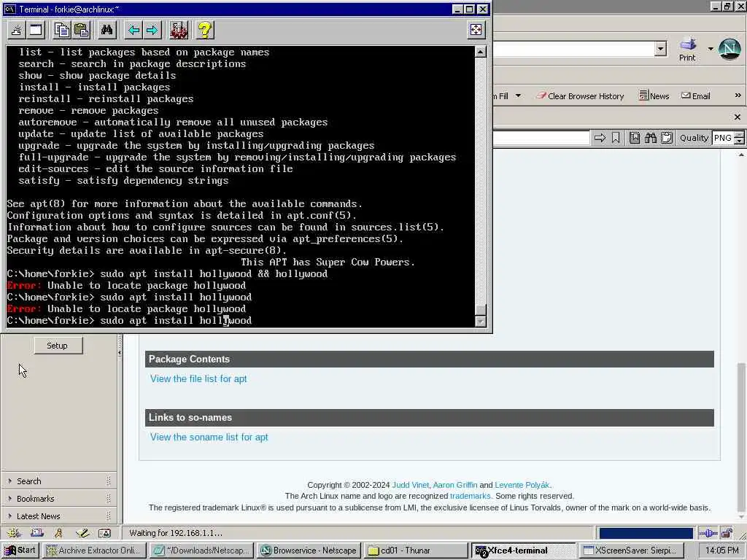
Task: Open the URL bar history dropdown
Action: tap(660, 49)
